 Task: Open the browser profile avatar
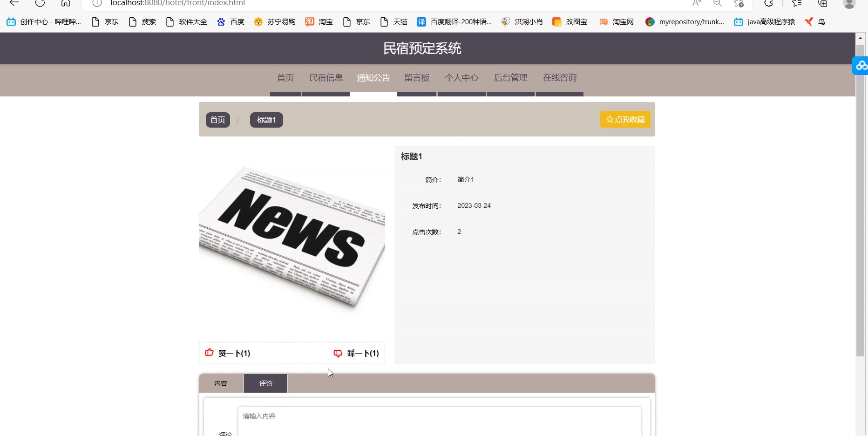coord(849,4)
